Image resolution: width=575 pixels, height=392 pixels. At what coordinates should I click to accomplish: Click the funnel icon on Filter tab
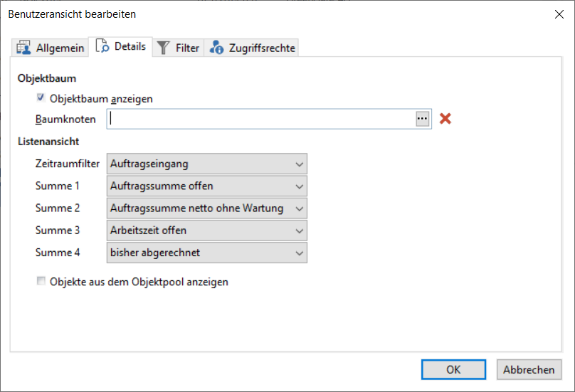point(163,48)
